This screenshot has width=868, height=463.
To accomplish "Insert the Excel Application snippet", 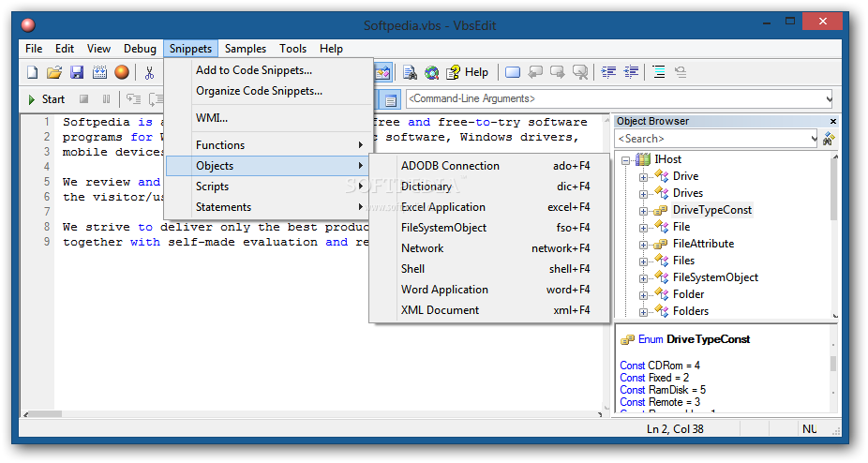I will click(x=489, y=207).
